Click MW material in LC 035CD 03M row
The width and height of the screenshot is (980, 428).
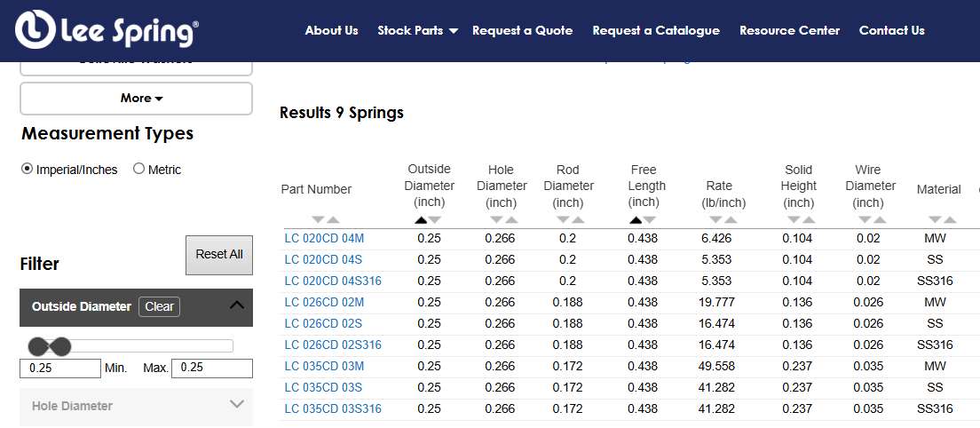(x=935, y=366)
